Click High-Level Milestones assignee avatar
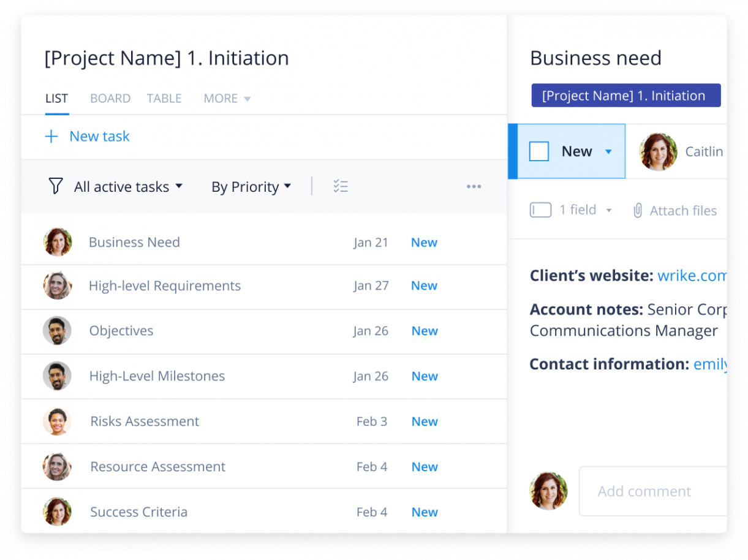Screen dimensions: 748x560 [58, 376]
